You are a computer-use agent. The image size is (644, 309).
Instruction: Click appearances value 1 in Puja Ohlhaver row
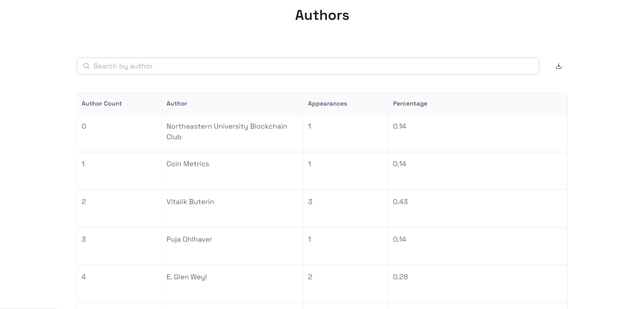tap(310, 239)
